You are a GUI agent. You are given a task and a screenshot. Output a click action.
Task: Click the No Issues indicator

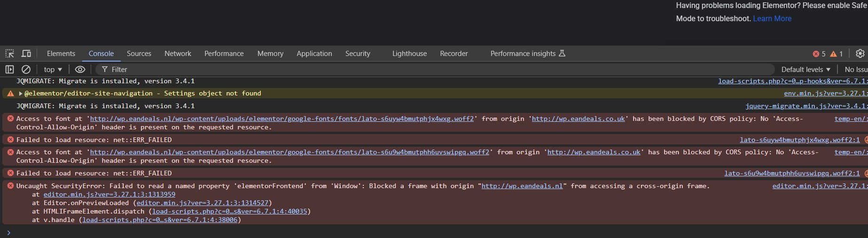(x=856, y=69)
